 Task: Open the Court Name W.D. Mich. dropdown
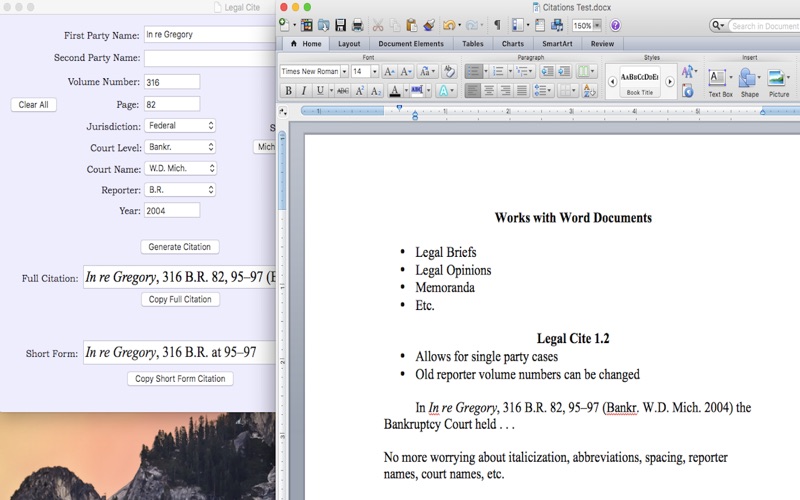pyautogui.click(x=180, y=168)
